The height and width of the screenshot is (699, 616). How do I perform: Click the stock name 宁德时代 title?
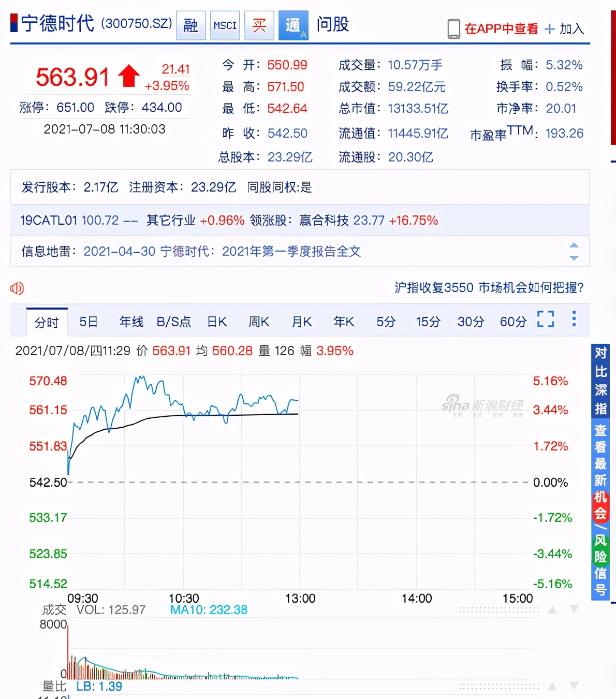(58, 24)
